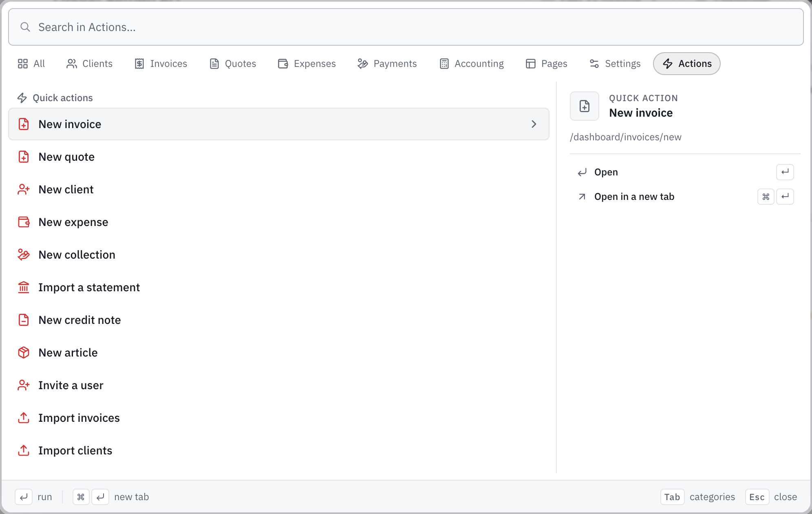Click the New article box icon
This screenshot has width=812, height=514.
[x=24, y=352]
